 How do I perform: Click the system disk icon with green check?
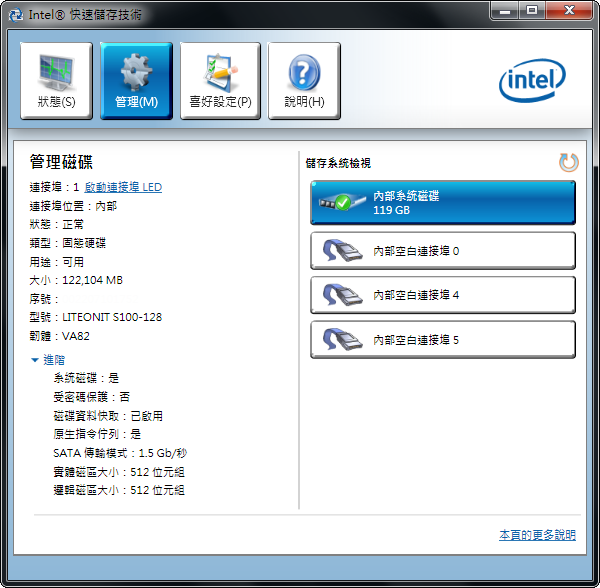(x=342, y=202)
